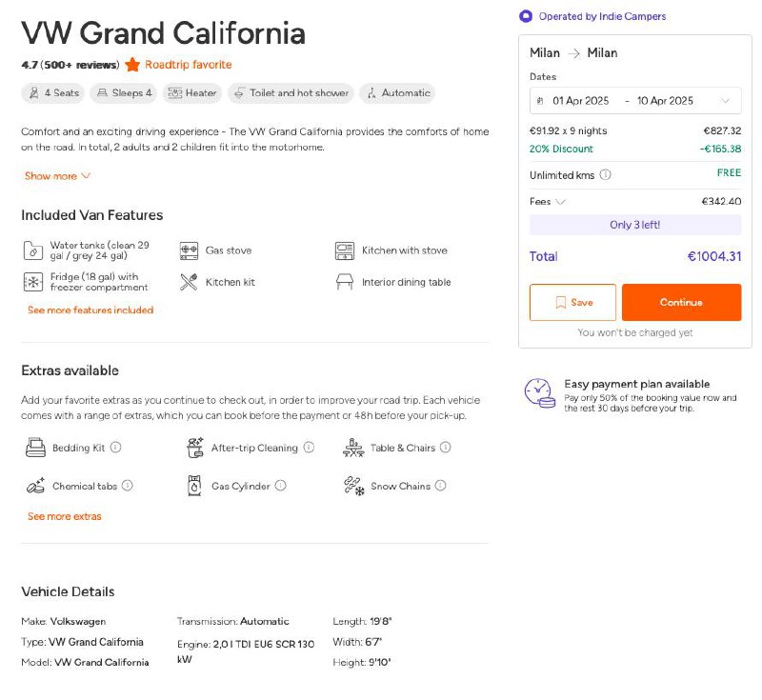Click the Easy payment plan clock icon
The width and height of the screenshot is (762, 700).
click(539, 392)
